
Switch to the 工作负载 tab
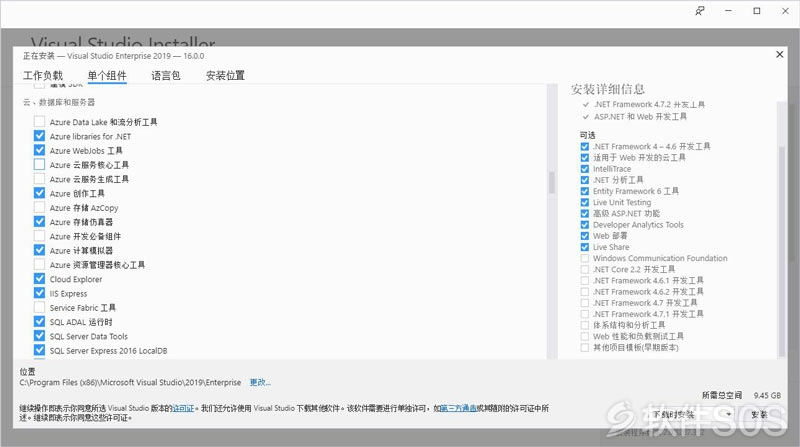click(43, 76)
